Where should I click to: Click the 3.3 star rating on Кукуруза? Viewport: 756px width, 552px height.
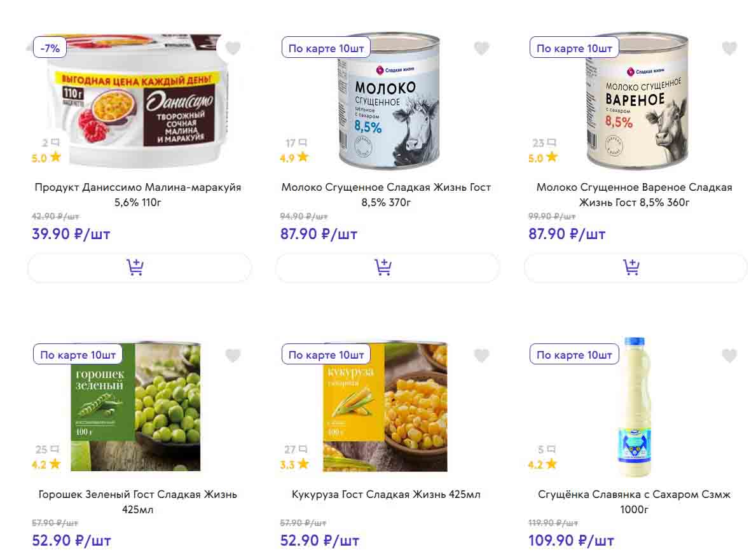point(294,464)
